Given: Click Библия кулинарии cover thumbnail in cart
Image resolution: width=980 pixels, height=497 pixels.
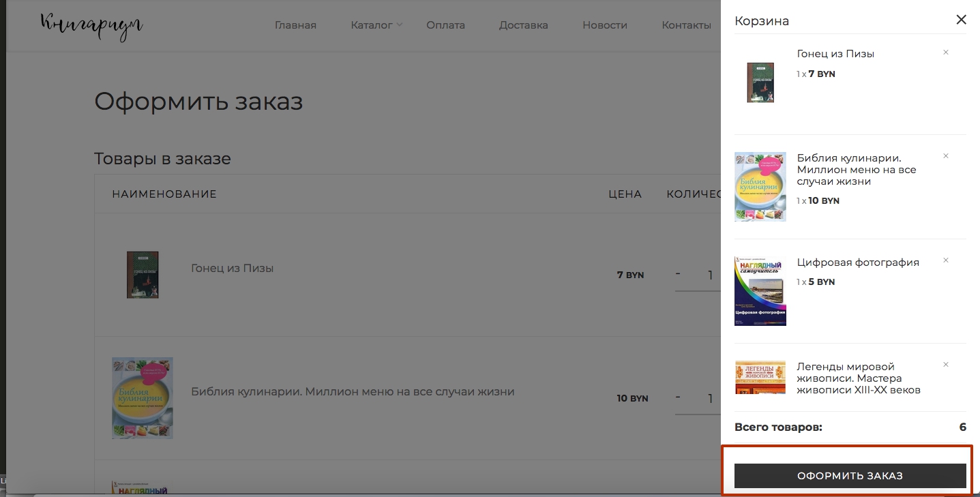Looking at the screenshot, I should click(760, 187).
